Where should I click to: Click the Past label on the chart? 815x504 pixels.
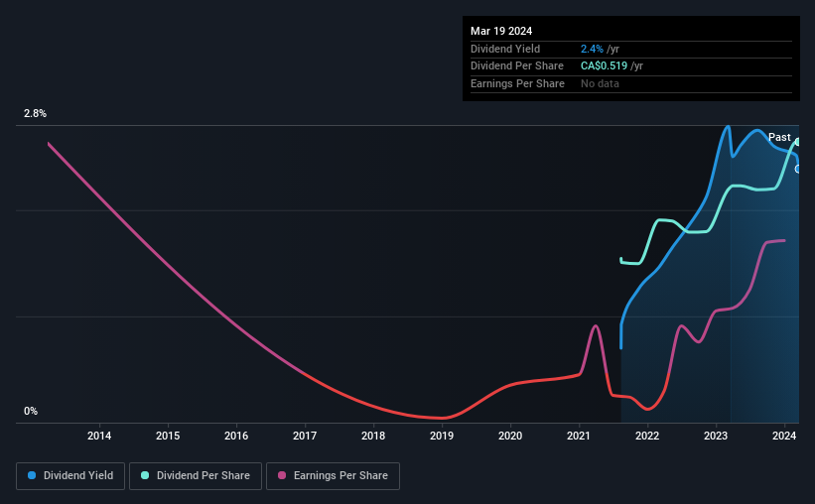click(x=779, y=137)
